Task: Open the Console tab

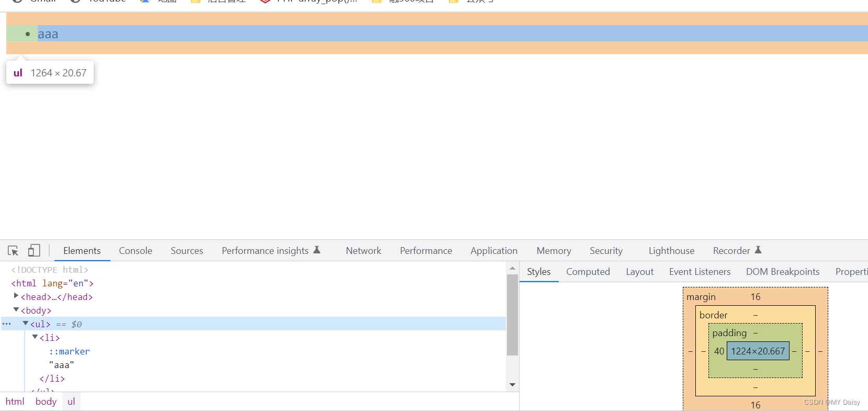Action: click(x=136, y=251)
